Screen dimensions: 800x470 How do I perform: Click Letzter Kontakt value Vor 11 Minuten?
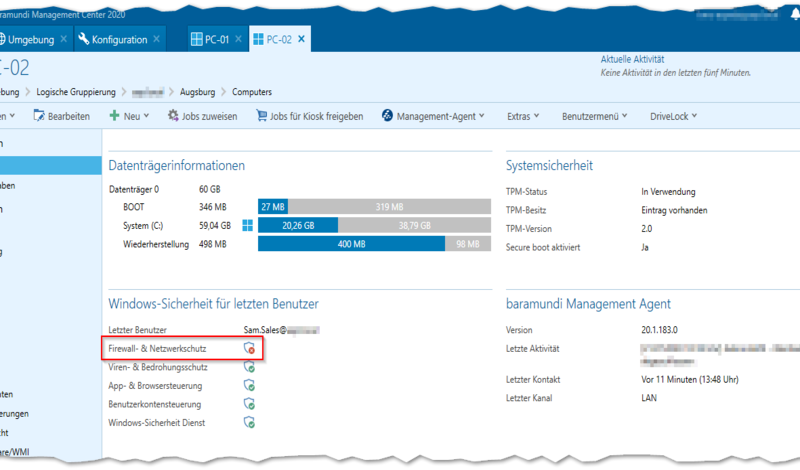point(690,380)
